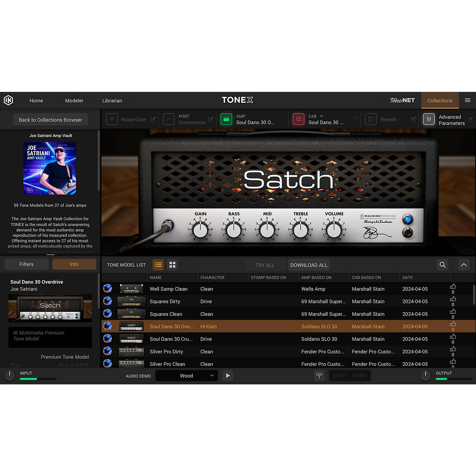Like the Squares Clean tone model
The height and width of the screenshot is (476, 476).
pyautogui.click(x=453, y=311)
